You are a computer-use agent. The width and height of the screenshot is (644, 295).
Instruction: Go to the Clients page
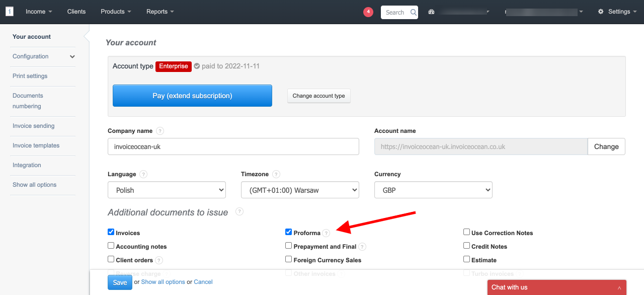pyautogui.click(x=76, y=12)
